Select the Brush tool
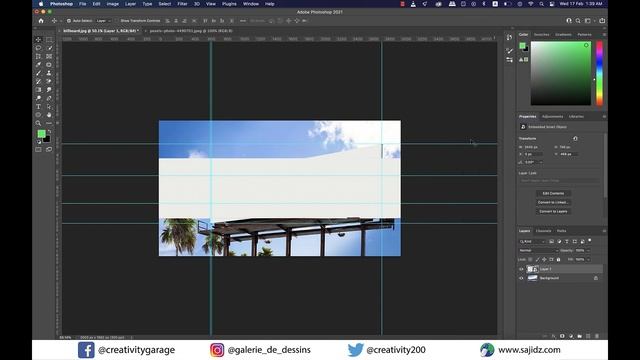Screen dimensions: 640x360 [38, 73]
